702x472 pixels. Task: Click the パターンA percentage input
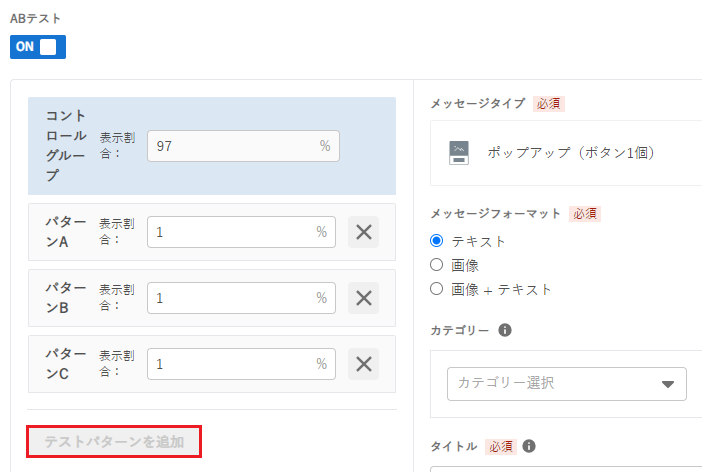[241, 232]
